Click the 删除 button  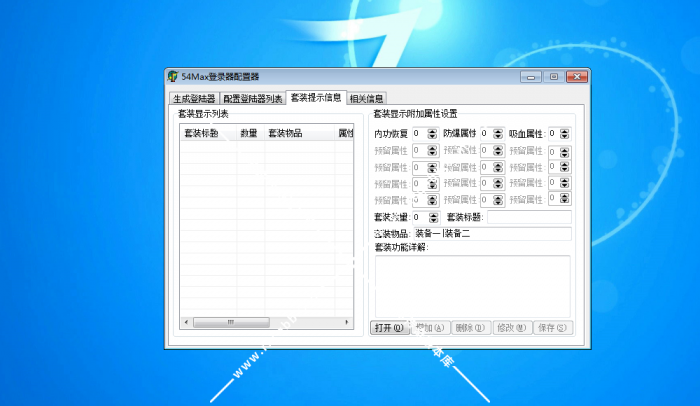(x=469, y=327)
